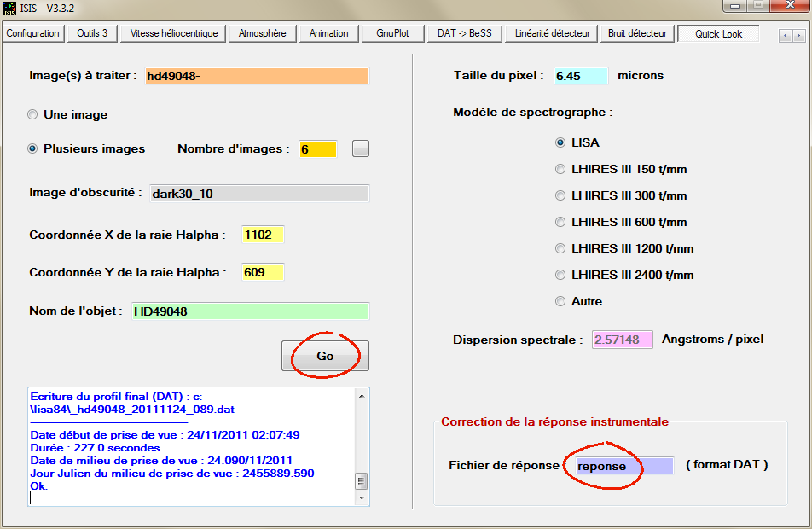
Task: Focus the 'Taille du pixel' field
Action: (x=580, y=76)
